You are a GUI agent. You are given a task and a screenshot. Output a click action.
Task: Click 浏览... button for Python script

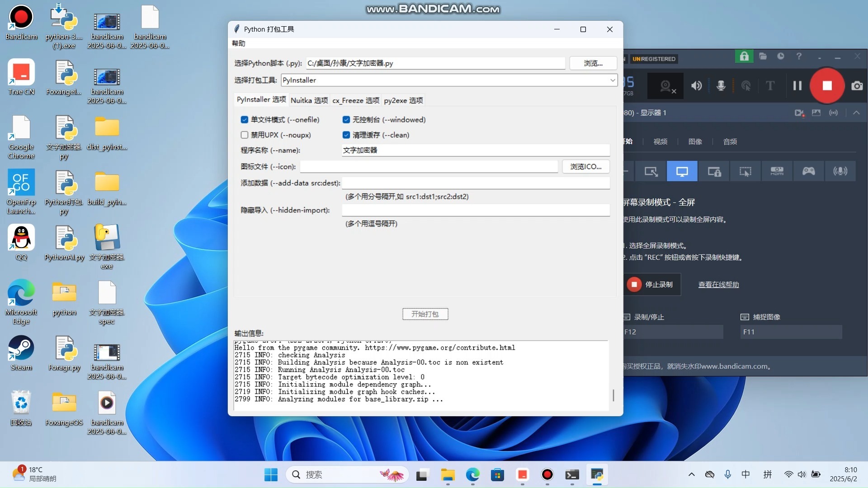click(x=593, y=63)
